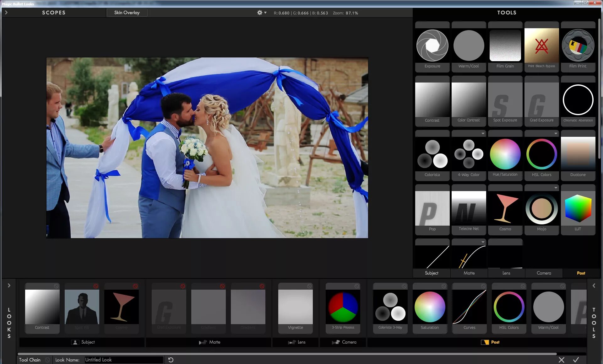Switch to the Post tab
This screenshot has width=603, height=364.
pyautogui.click(x=581, y=273)
